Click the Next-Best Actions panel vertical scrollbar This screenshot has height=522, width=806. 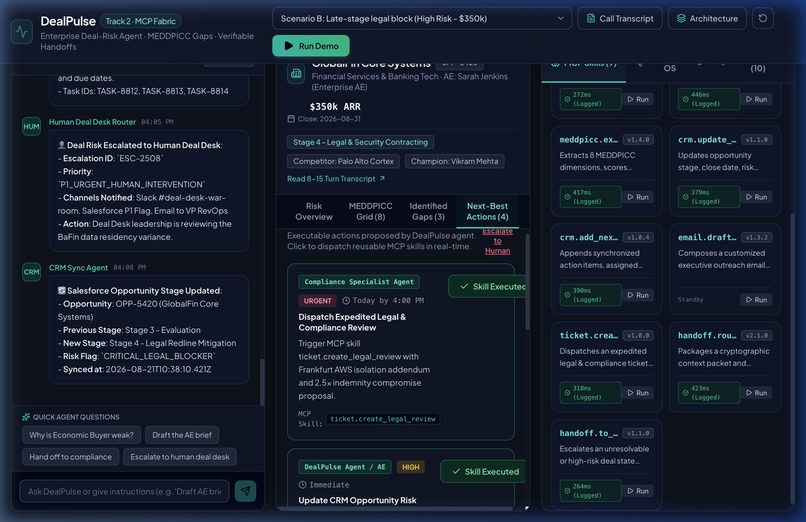(x=527, y=282)
